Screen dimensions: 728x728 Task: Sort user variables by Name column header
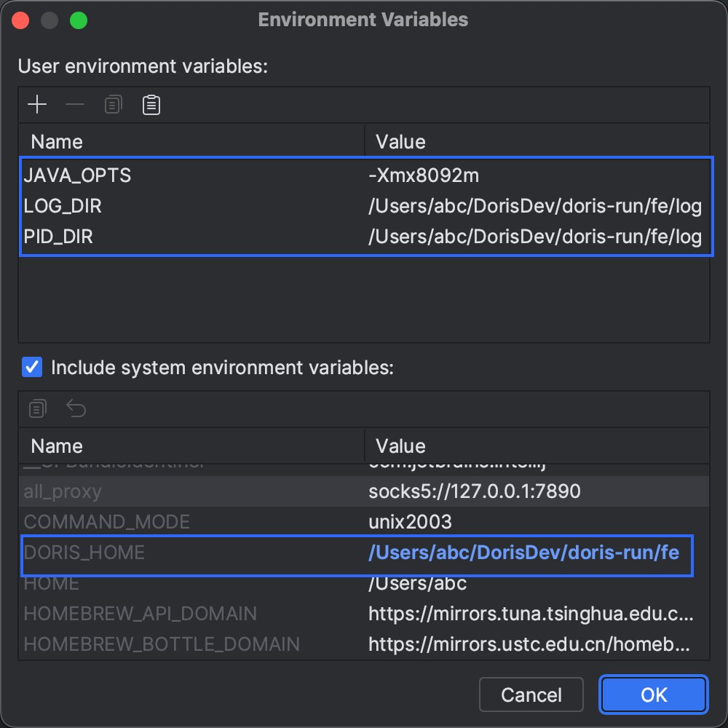57,141
